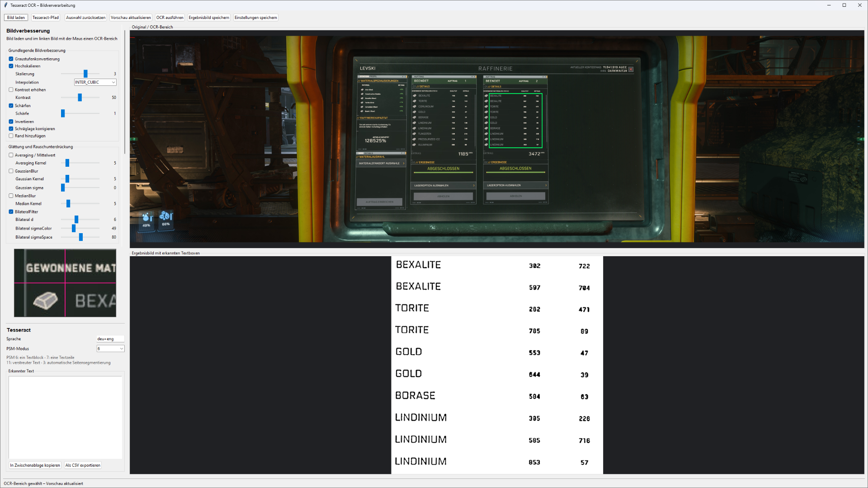Click the left panel vertical scrollbar
Viewport: 868px width, 488px height.
pyautogui.click(x=124, y=93)
